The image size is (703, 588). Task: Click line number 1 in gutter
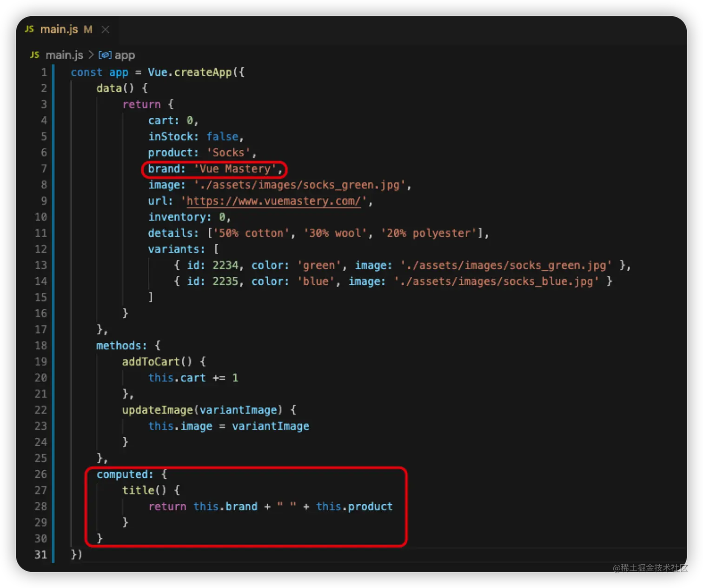click(44, 72)
